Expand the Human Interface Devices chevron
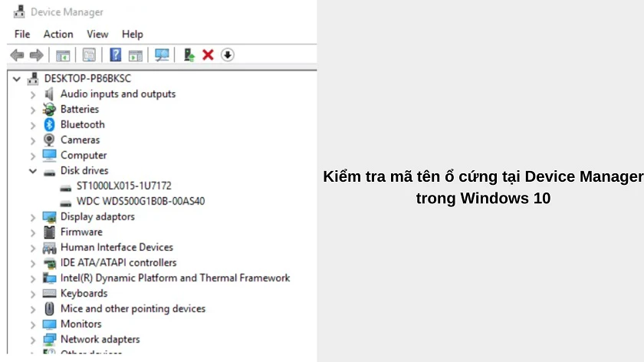This screenshot has height=362, width=644. [x=33, y=248]
